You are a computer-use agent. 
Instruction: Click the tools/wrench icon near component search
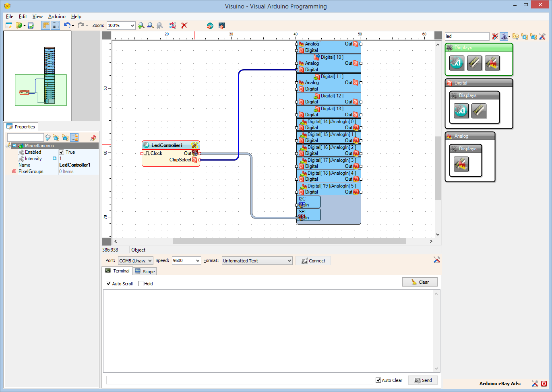542,36
